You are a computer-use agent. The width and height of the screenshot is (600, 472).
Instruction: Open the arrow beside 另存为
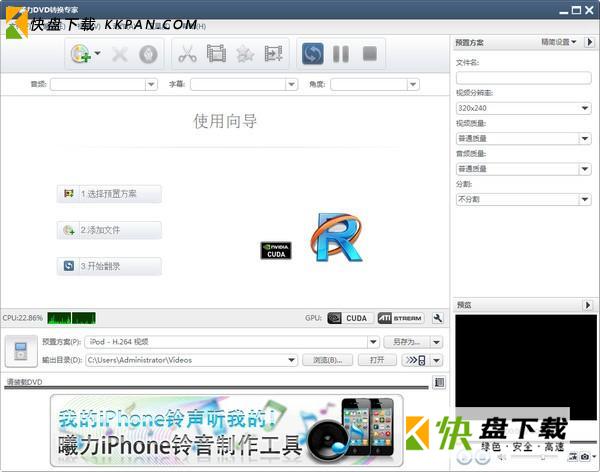coord(437,342)
